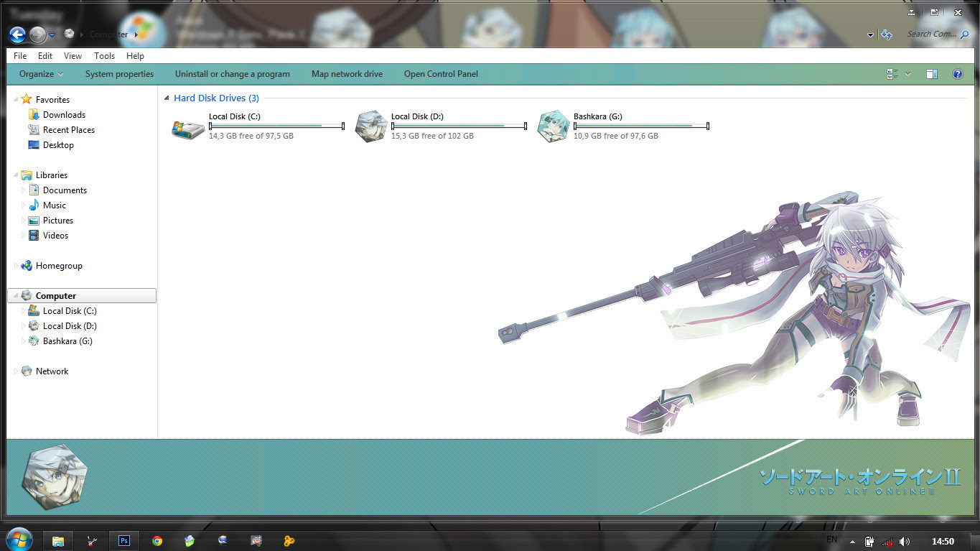This screenshot has height=551, width=980.
Task: Open Recent Places in Favorites
Action: pyautogui.click(x=61, y=130)
